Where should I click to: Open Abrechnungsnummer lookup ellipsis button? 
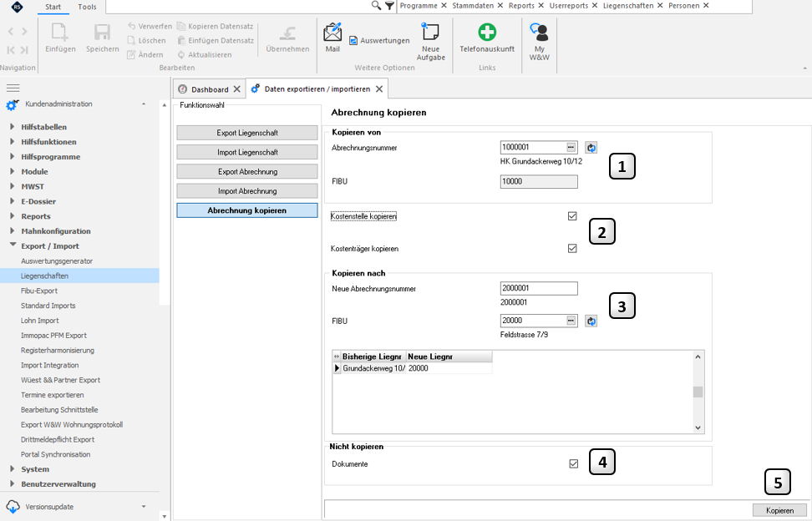pyautogui.click(x=571, y=148)
